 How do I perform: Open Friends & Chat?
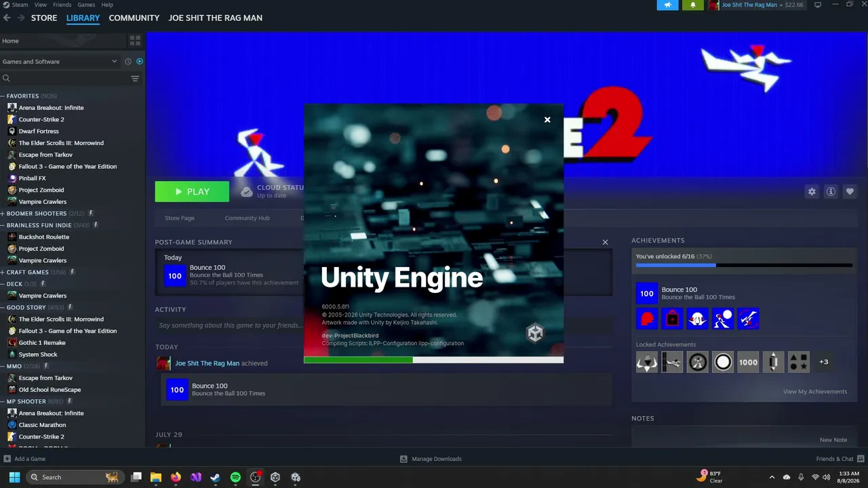click(x=840, y=459)
